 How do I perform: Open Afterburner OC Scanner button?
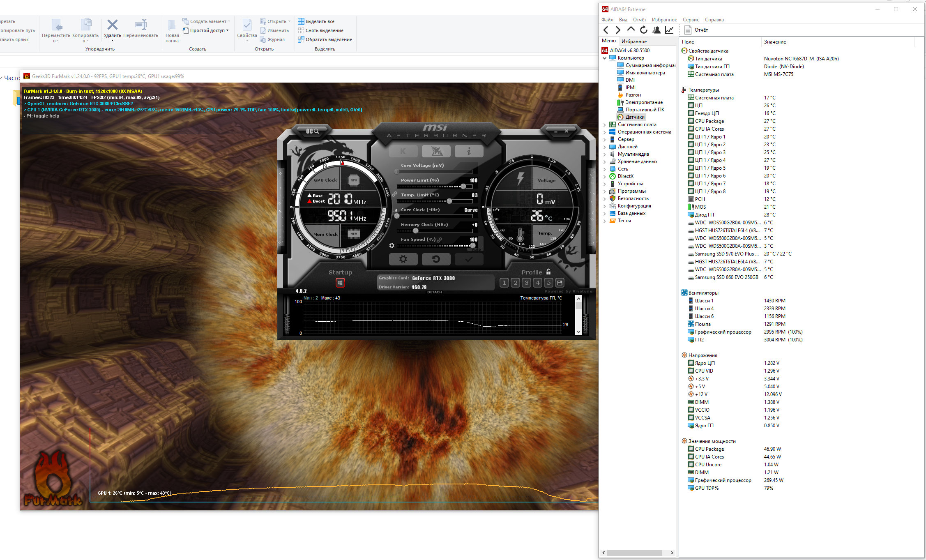(312, 131)
